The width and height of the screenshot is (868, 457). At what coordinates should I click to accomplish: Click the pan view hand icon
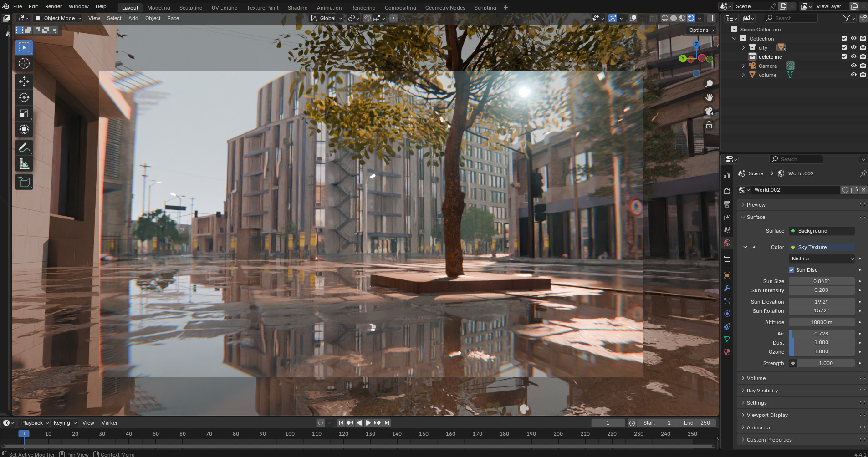(x=709, y=97)
